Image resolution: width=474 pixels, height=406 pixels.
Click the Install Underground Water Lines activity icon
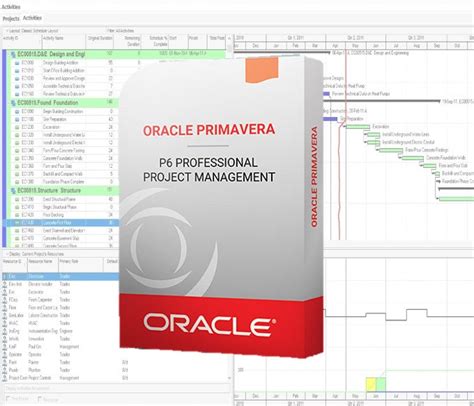click(x=17, y=135)
